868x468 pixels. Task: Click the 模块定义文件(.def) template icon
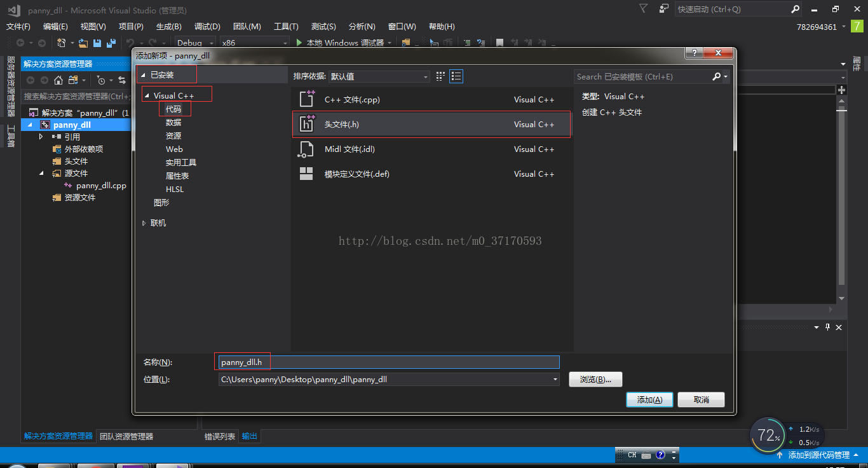coord(307,174)
